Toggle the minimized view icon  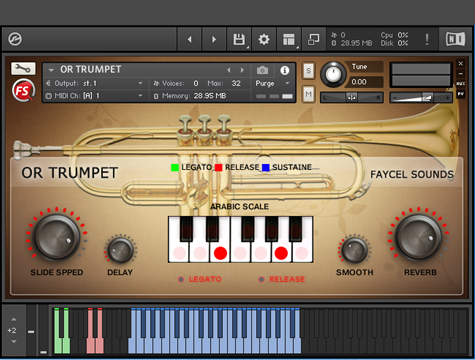click(x=314, y=39)
